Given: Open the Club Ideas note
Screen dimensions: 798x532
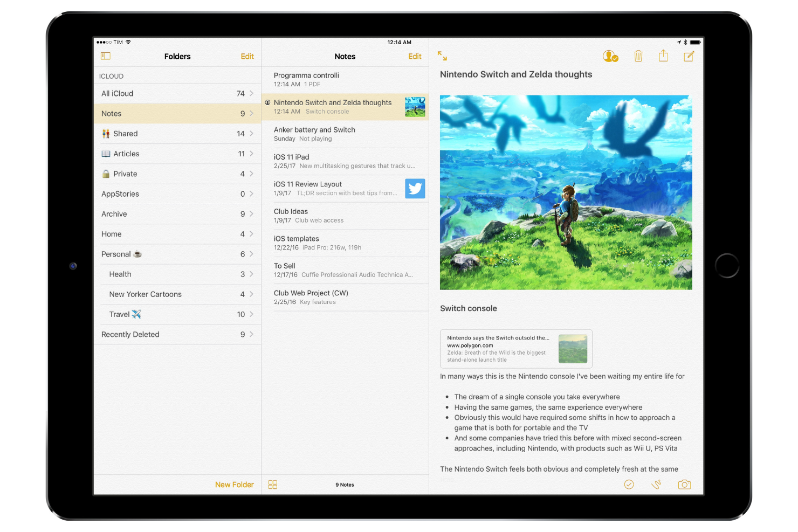Looking at the screenshot, I should [x=324, y=215].
